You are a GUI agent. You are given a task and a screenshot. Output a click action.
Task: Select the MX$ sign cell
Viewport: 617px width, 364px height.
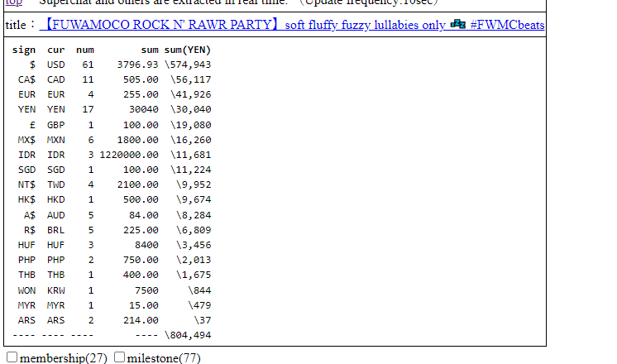coord(26,140)
